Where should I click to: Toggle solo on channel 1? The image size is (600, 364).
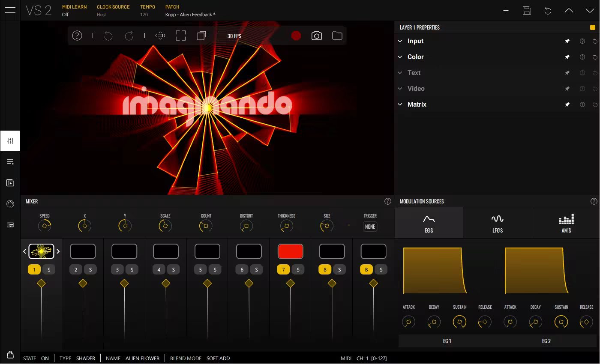(x=49, y=269)
